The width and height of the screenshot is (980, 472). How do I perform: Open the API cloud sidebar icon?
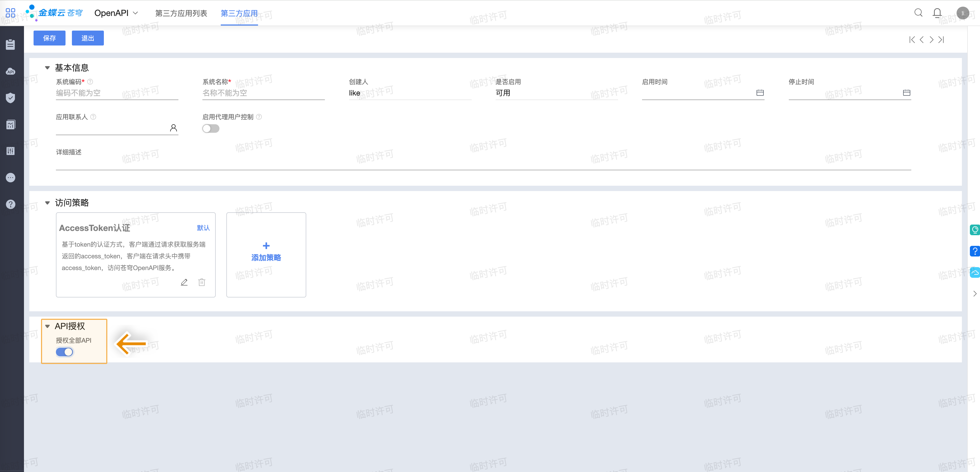tap(11, 72)
